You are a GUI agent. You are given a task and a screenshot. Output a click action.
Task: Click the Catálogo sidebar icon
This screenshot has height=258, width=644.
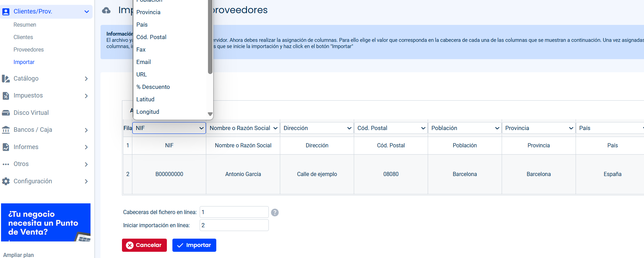(6, 79)
